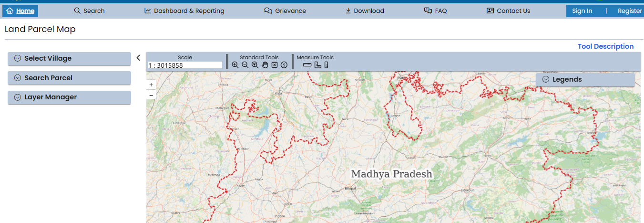The image size is (644, 223).
Task: Select the info identify tool
Action: (x=284, y=65)
